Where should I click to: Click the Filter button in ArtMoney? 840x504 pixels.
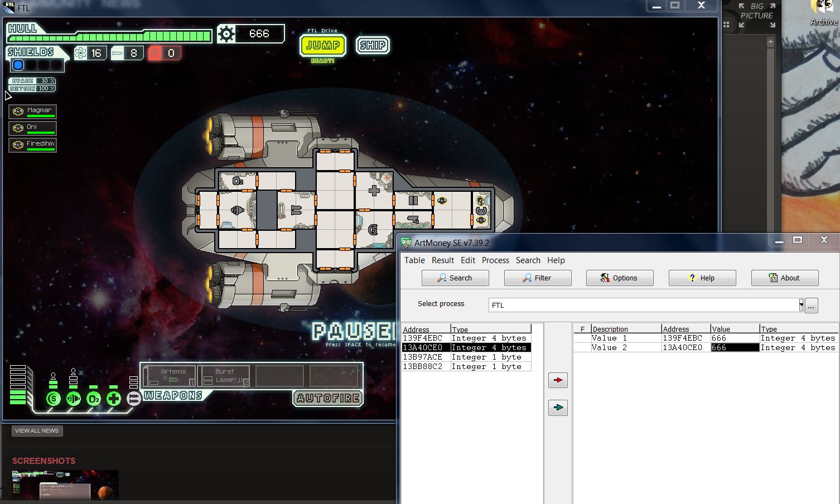(x=538, y=278)
